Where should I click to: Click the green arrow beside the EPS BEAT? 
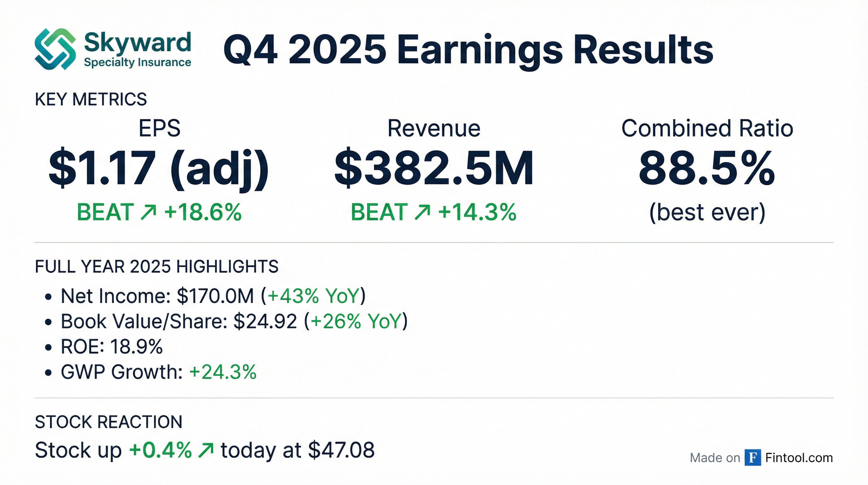(148, 212)
